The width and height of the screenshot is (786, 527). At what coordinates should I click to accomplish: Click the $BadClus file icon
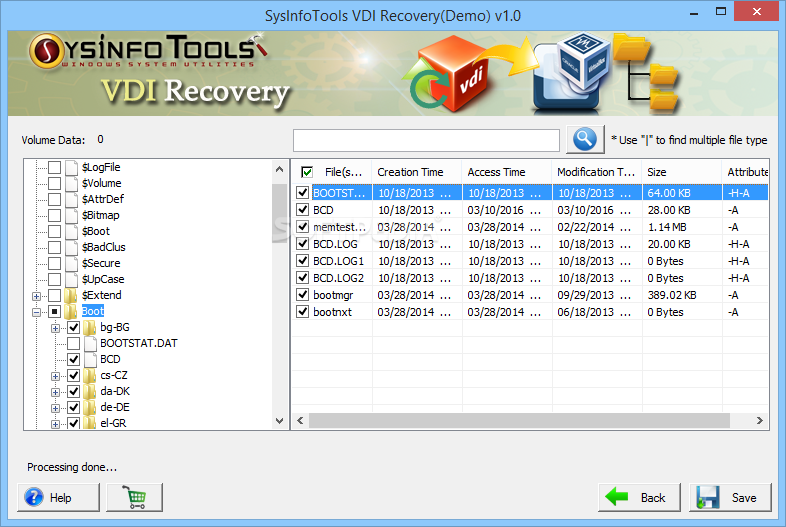(72, 247)
